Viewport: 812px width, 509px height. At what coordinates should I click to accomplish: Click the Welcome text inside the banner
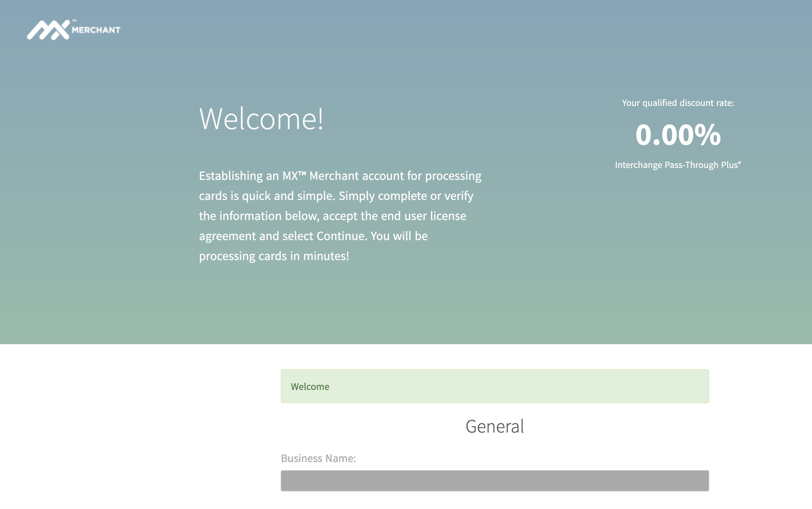coord(310,387)
